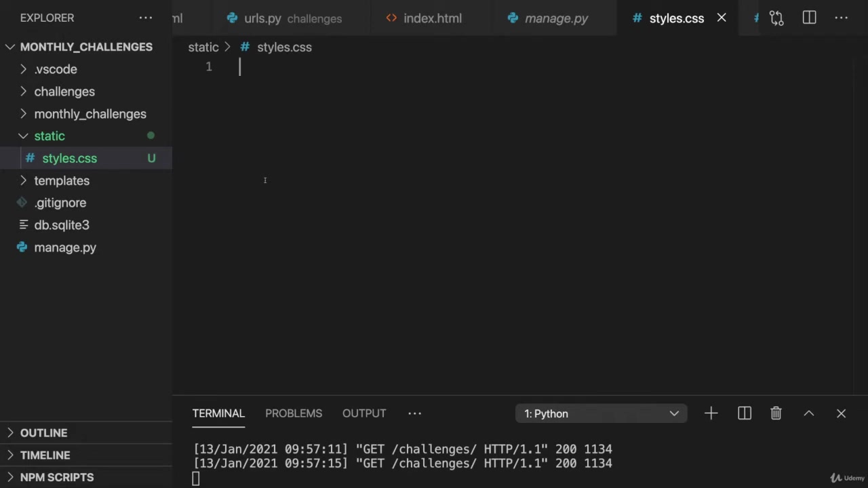Expand the OUTLINE section

tap(43, 433)
